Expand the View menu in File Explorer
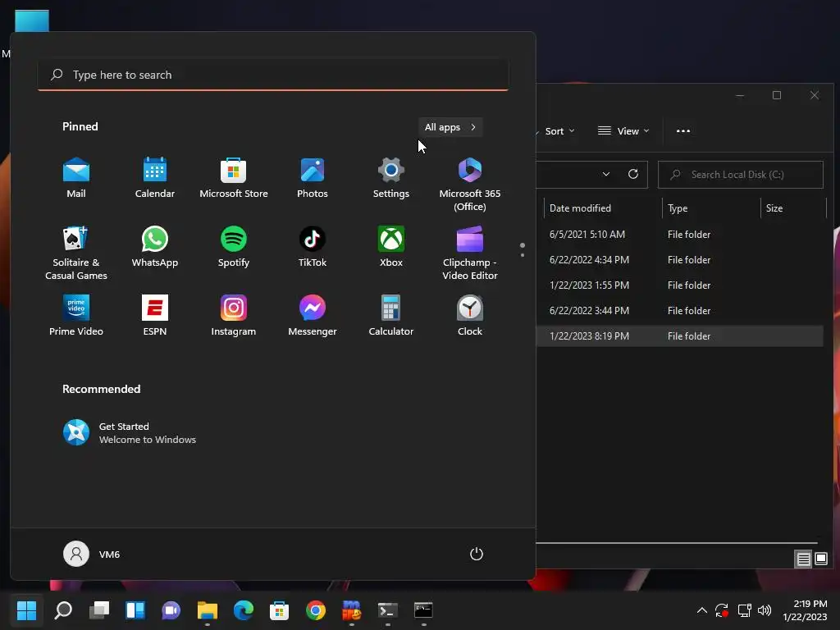 (623, 131)
